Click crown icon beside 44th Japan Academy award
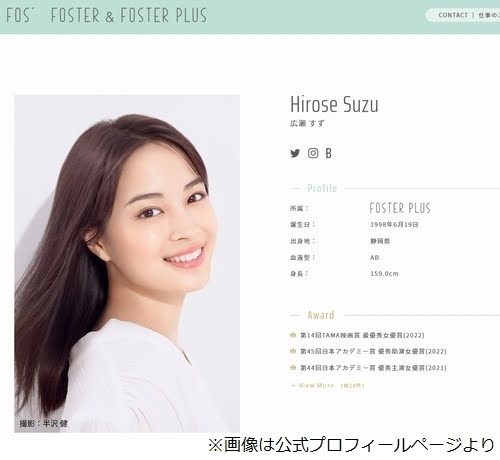Image resolution: width=500 pixels, height=460 pixels. pyautogui.click(x=293, y=367)
